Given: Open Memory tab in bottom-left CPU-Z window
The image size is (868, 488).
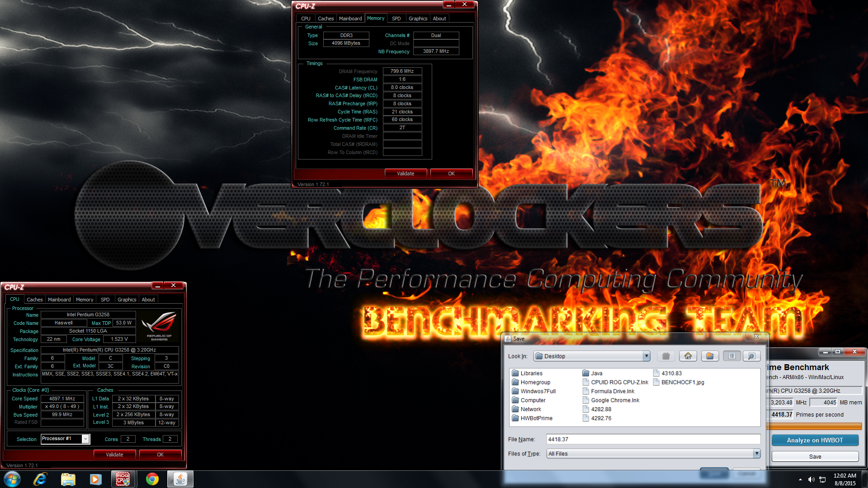Looking at the screenshot, I should [85, 300].
